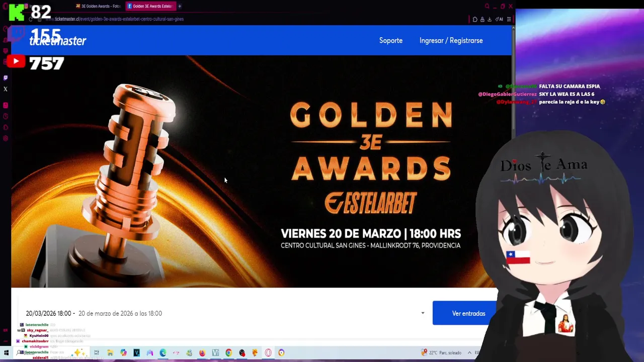
Task: Open the Twitch shortcut in the browser sidebar
Action: pyautogui.click(x=6, y=78)
